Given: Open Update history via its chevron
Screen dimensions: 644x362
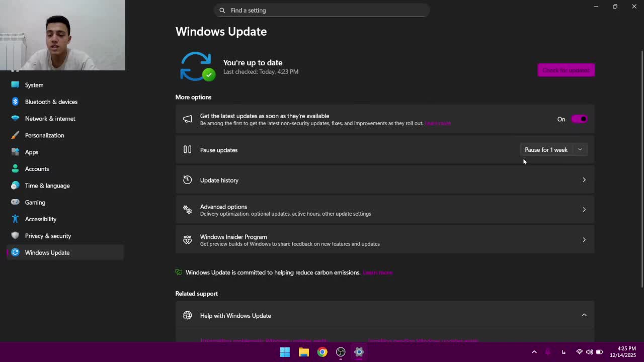Looking at the screenshot, I should click(584, 180).
